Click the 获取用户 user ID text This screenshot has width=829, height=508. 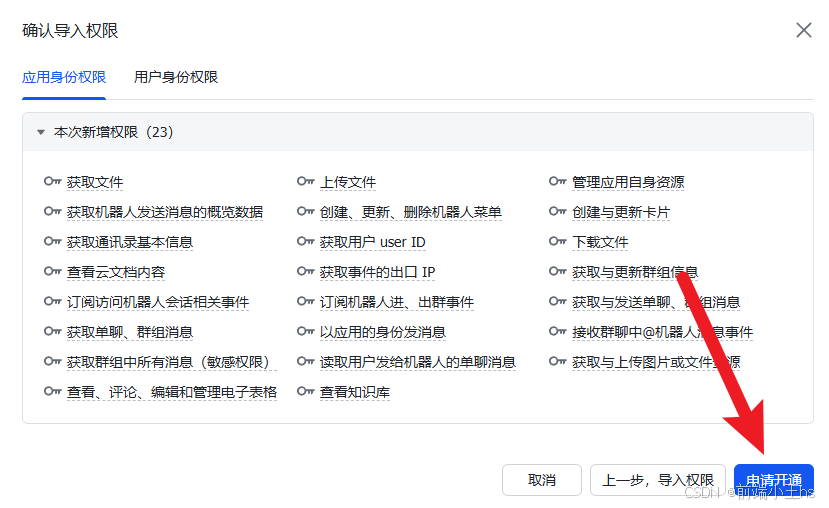(373, 243)
